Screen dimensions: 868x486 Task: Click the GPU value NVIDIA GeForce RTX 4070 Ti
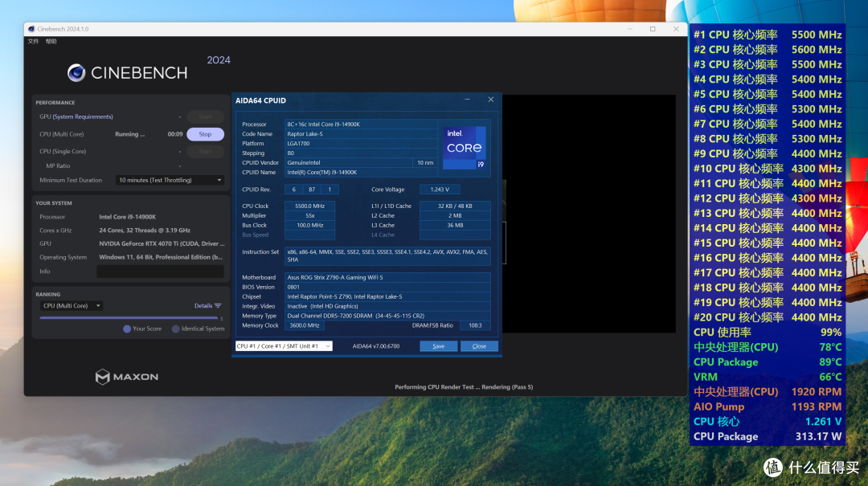(x=162, y=243)
